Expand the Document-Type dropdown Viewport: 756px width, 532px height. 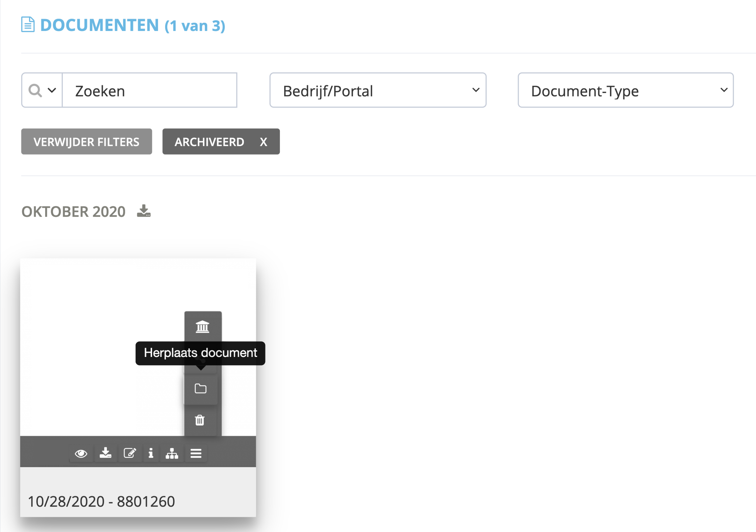click(625, 90)
